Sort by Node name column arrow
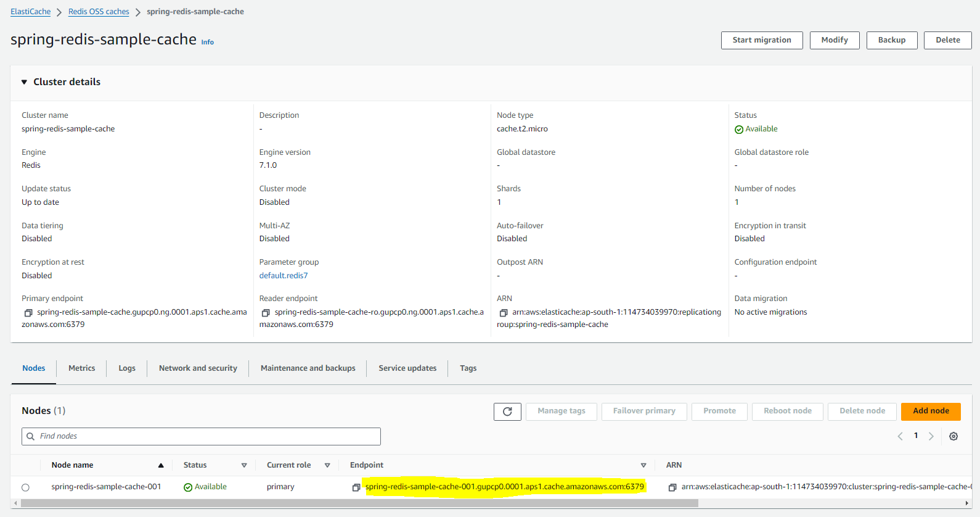Viewport: 980px width, 517px height. click(x=161, y=465)
